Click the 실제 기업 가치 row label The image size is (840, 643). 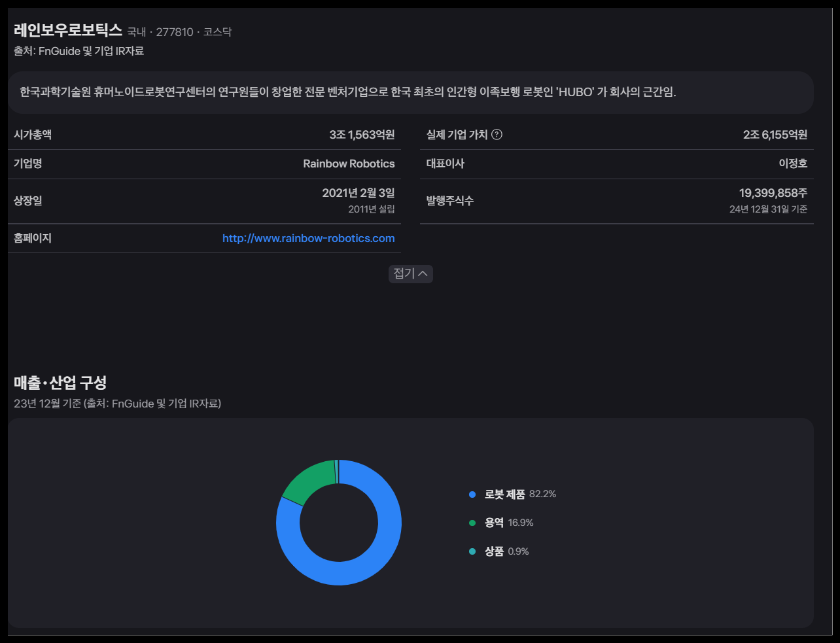[x=457, y=135]
